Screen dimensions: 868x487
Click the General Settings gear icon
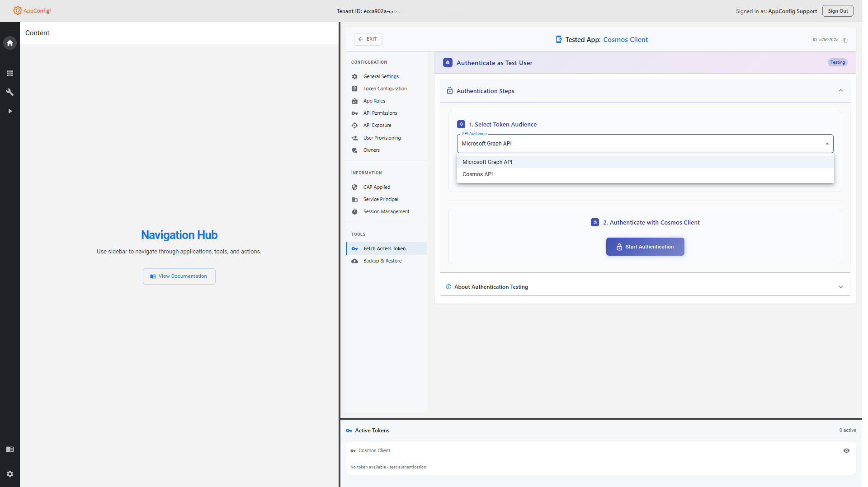[355, 77]
